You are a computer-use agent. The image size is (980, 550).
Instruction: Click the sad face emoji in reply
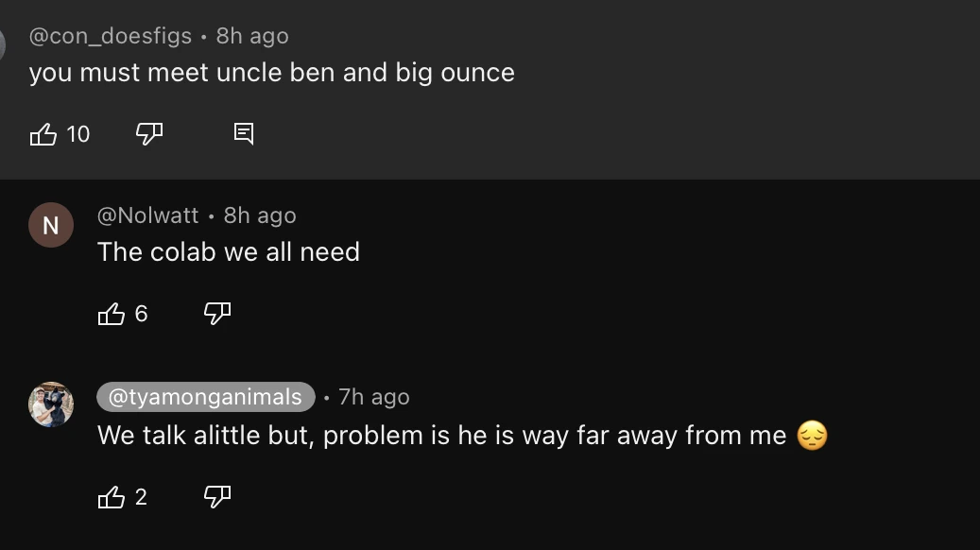(x=812, y=436)
